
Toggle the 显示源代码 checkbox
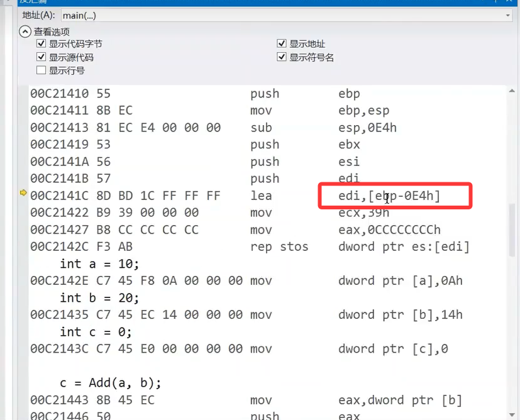click(41, 57)
